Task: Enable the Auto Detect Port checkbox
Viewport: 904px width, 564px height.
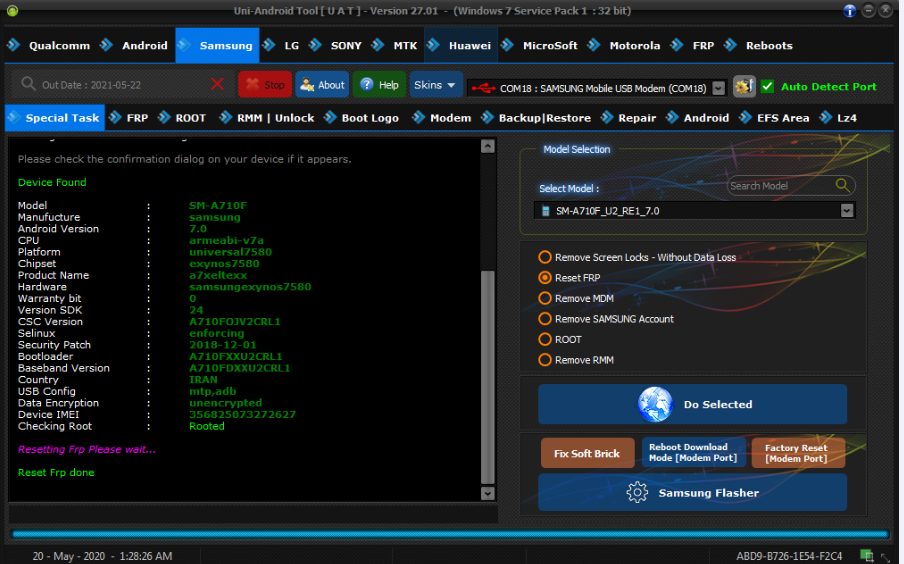Action: (x=767, y=87)
